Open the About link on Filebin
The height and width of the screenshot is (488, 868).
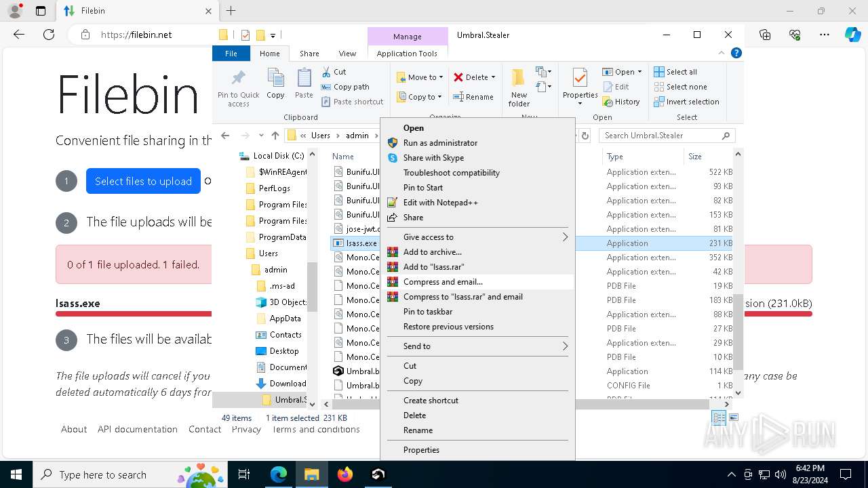coord(74,429)
